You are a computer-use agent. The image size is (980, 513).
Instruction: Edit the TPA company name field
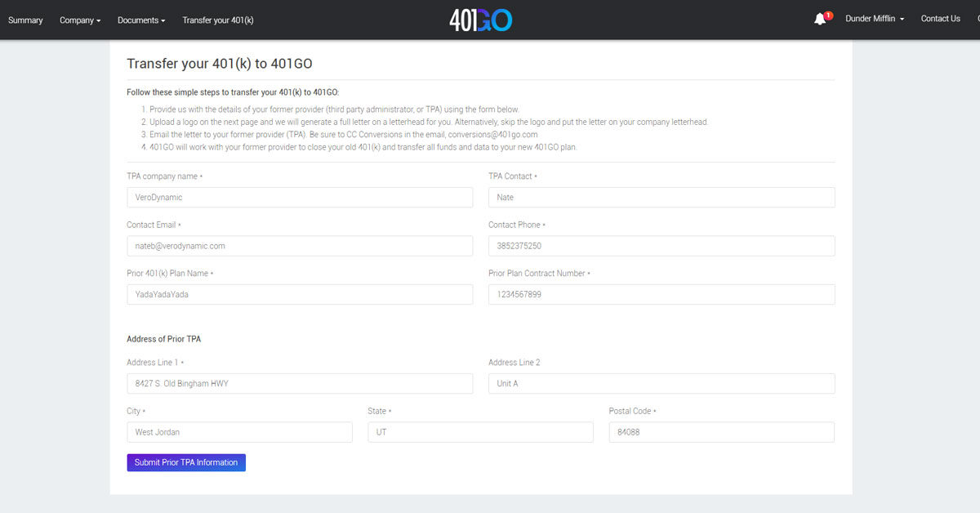click(x=300, y=197)
